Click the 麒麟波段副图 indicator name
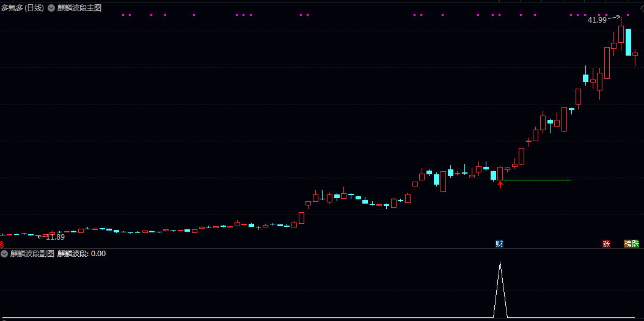 (32, 254)
